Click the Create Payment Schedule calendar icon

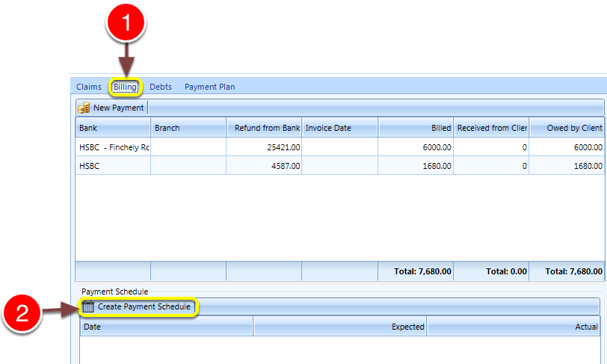(x=88, y=306)
